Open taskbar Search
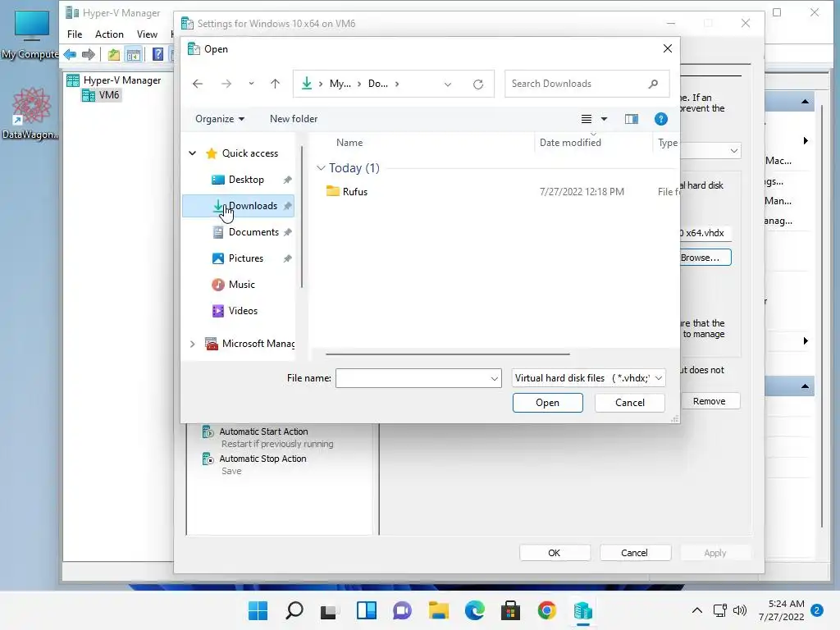The height and width of the screenshot is (630, 840). tap(294, 610)
